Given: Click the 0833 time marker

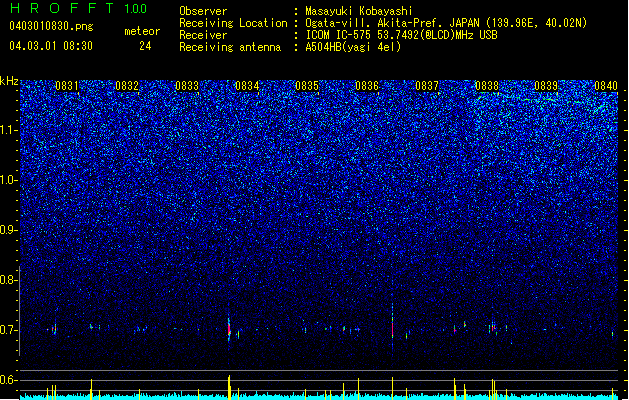Looking at the screenshot, I should [187, 85].
